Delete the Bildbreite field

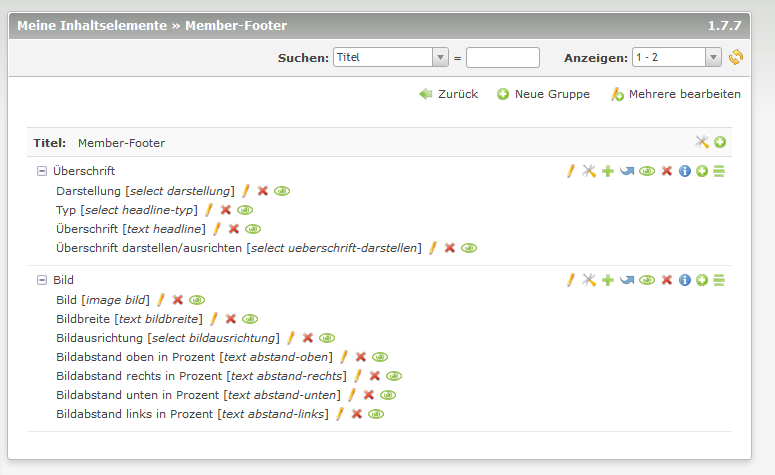[231, 319]
